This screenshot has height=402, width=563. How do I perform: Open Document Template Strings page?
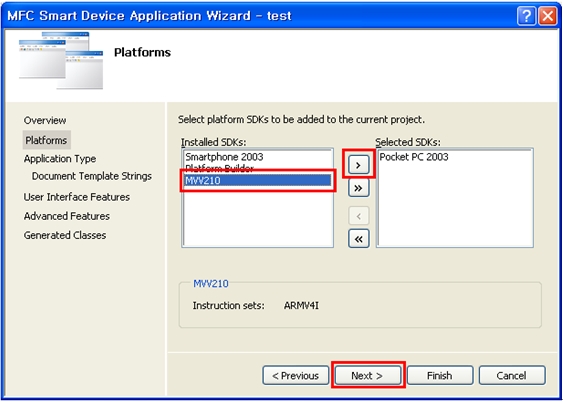pos(92,176)
